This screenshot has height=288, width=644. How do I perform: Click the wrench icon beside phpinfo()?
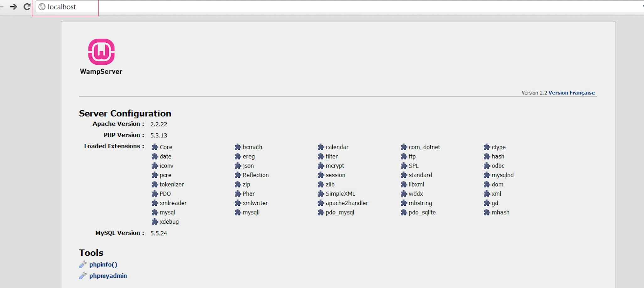[x=83, y=264]
